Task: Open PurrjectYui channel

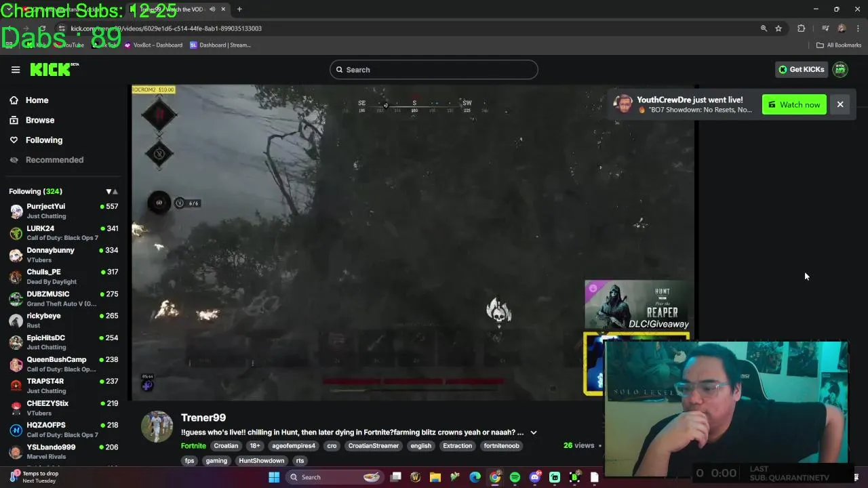Action: coord(64,211)
